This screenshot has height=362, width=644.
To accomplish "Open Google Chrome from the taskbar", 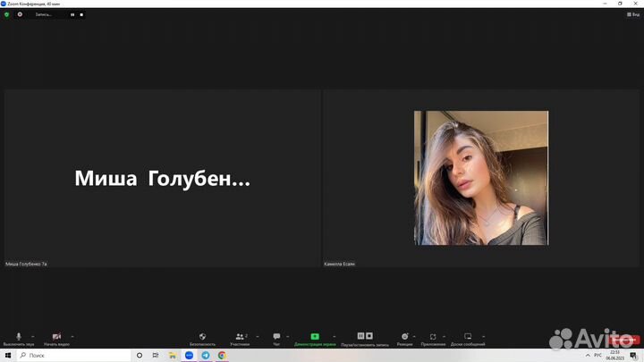I will 222,355.
